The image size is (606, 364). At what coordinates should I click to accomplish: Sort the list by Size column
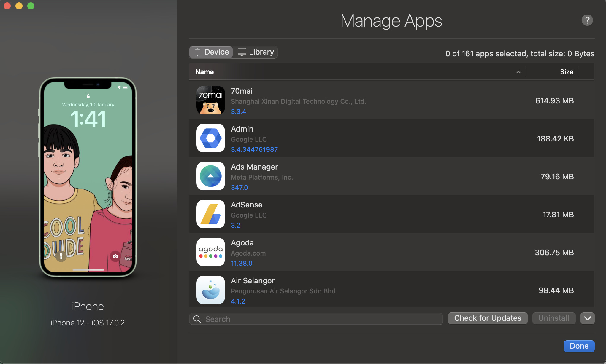click(x=566, y=72)
